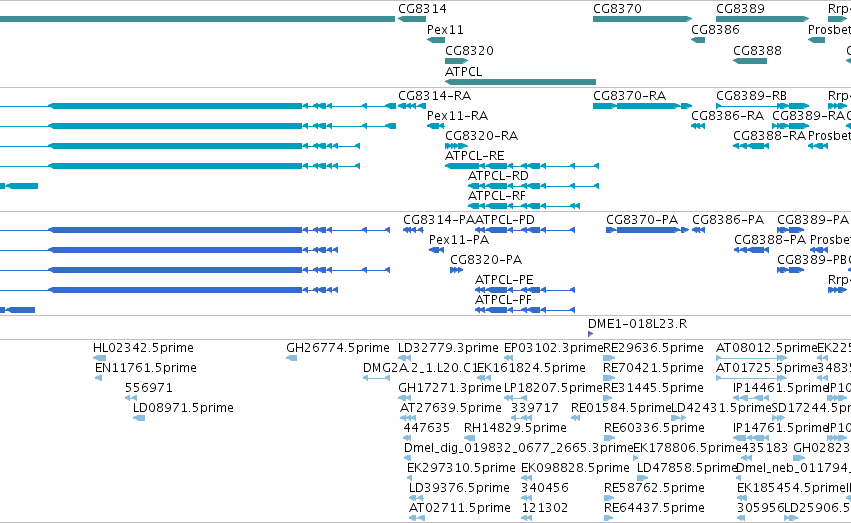Click the Pex11-PA CDS label

pyautogui.click(x=459, y=240)
